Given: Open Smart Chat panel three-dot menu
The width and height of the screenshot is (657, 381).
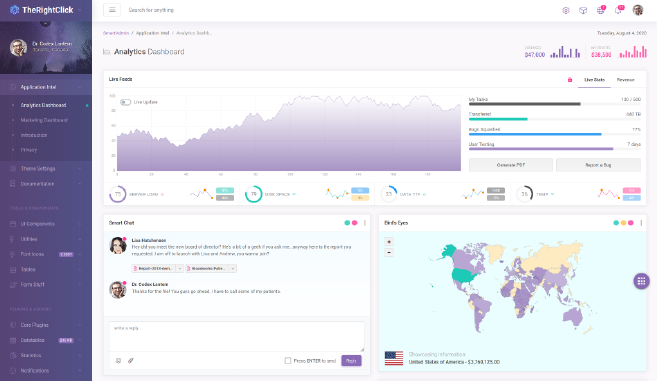Looking at the screenshot, I should point(365,223).
